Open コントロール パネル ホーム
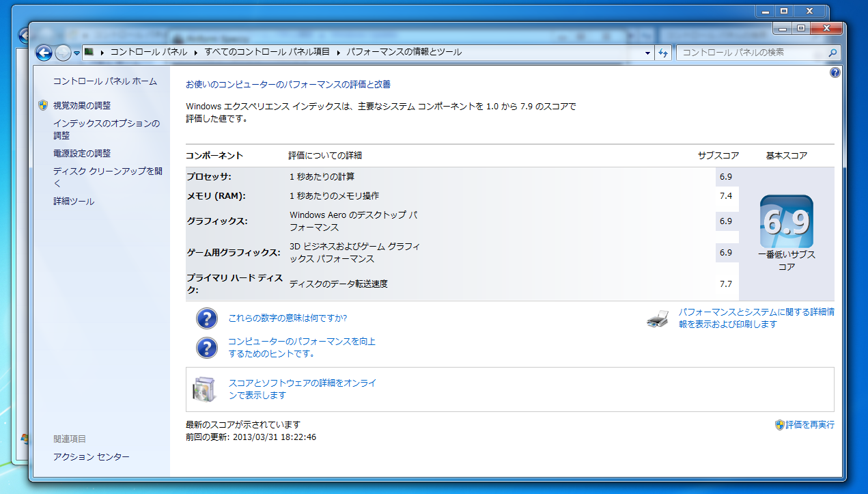 click(105, 81)
